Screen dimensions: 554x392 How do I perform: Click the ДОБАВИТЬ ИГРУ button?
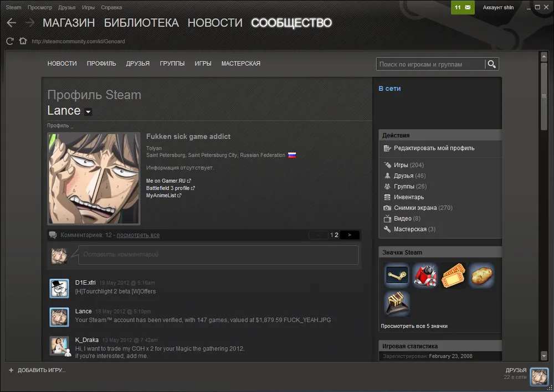tap(37, 370)
